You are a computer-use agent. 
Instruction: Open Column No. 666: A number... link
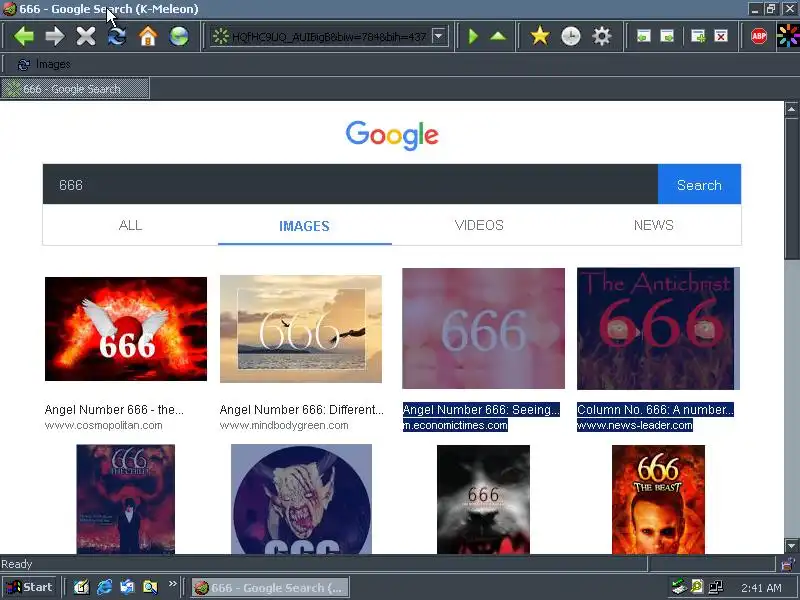[656, 410]
